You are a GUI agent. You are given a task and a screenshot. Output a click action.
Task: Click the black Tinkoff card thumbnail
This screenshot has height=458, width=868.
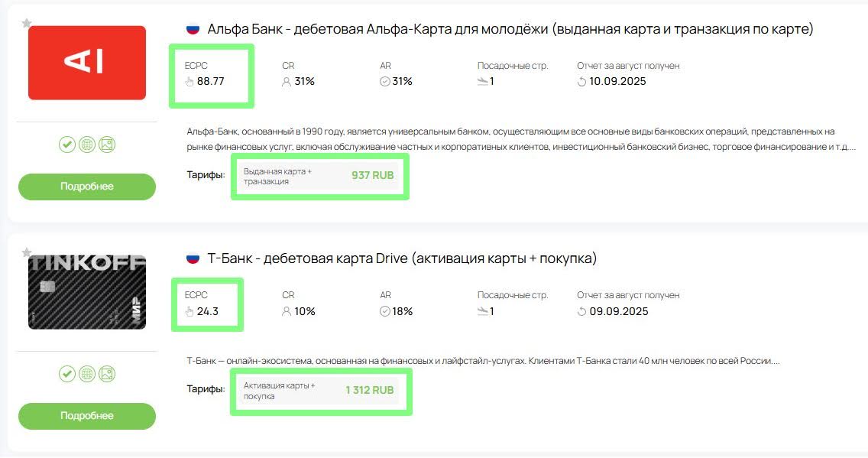(87, 291)
